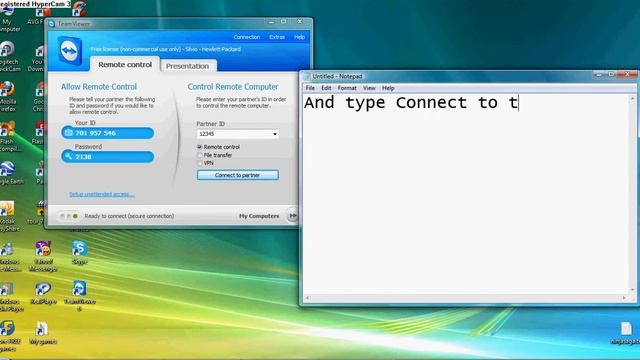Click the Allow Remote Control heading
This screenshot has width=640, height=360.
click(x=99, y=87)
